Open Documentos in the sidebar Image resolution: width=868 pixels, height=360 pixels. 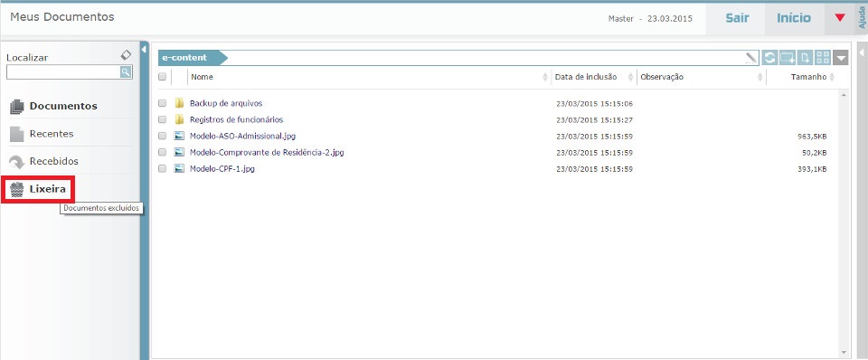click(x=63, y=106)
